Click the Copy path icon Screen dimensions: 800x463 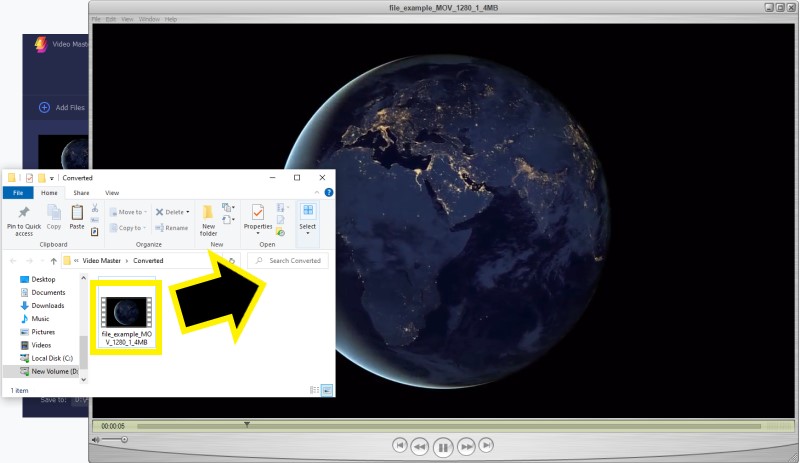[95, 220]
